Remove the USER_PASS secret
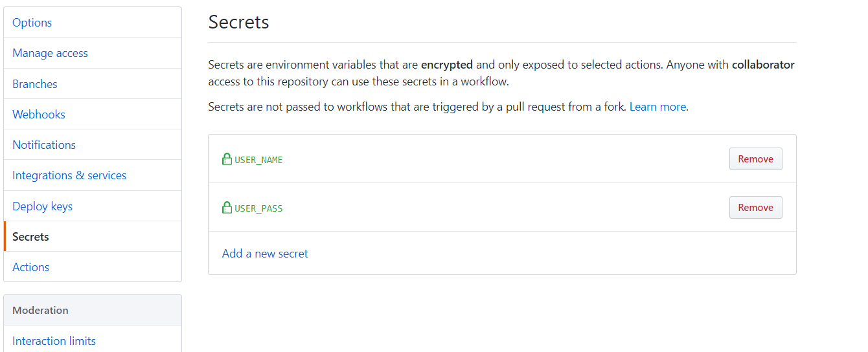The image size is (868, 352). [x=755, y=208]
